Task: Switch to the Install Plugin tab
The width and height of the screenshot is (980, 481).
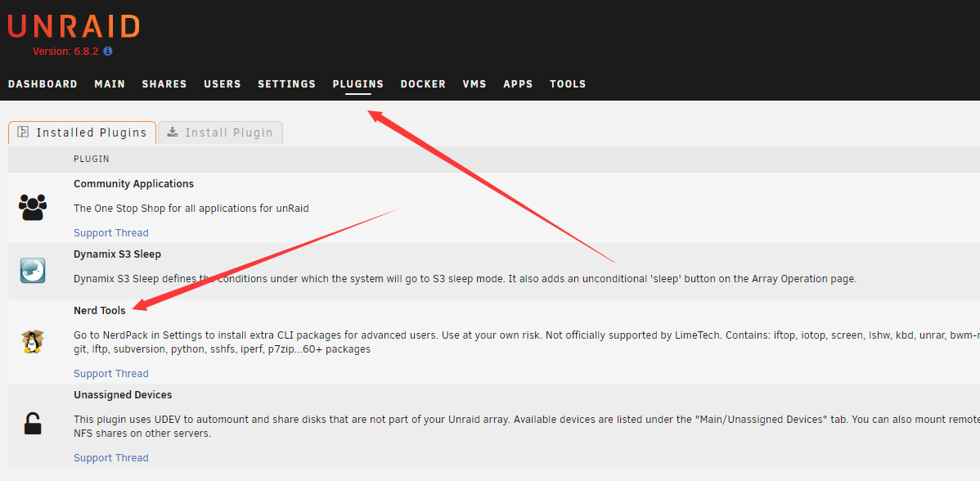Action: click(220, 133)
